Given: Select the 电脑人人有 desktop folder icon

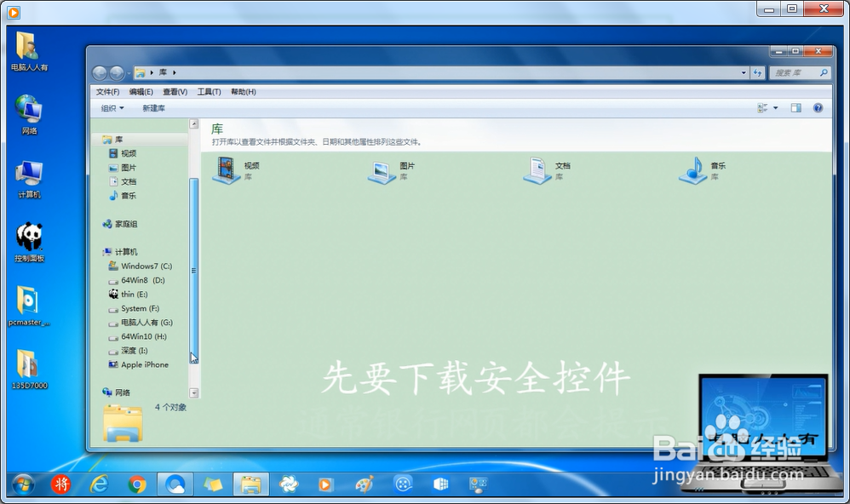Looking at the screenshot, I should click(x=29, y=52).
